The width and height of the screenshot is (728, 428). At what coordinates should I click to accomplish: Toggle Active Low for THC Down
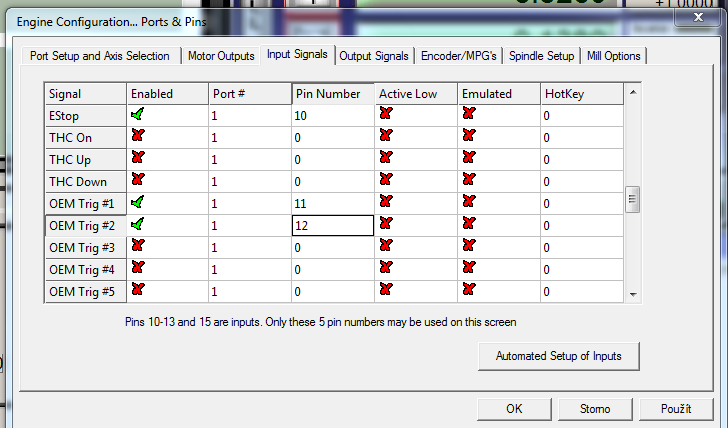(x=386, y=179)
